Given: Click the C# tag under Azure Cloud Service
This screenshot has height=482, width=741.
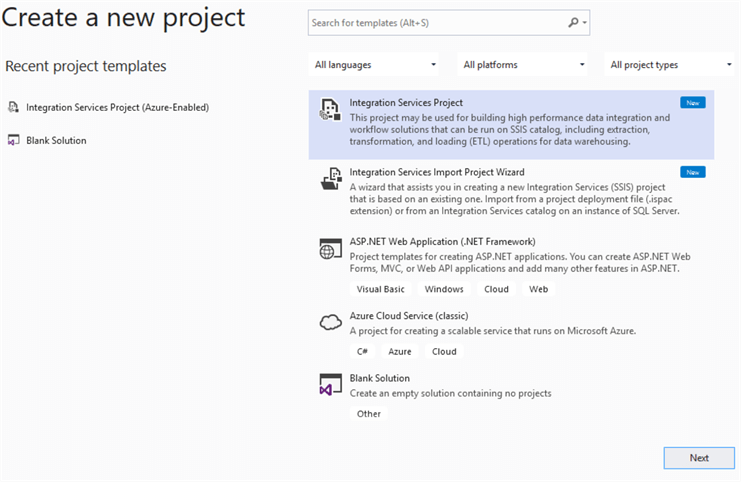Looking at the screenshot, I should point(362,352).
